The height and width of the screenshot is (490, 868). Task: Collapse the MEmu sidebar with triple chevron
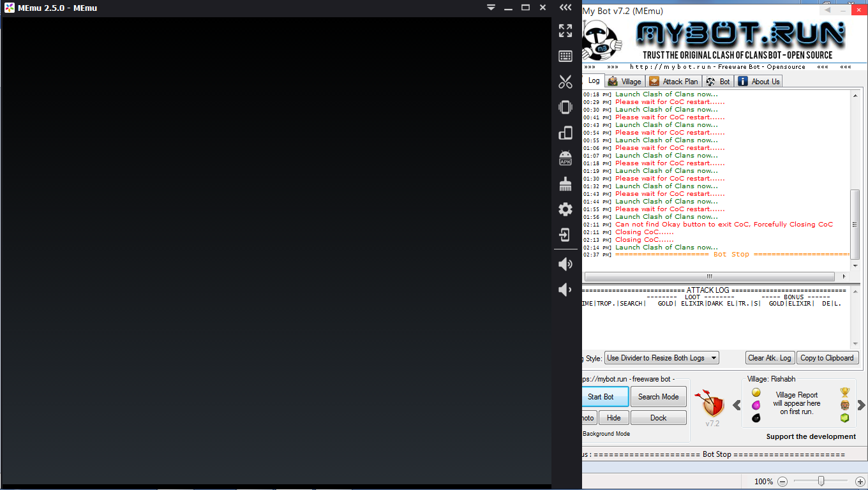pos(565,8)
